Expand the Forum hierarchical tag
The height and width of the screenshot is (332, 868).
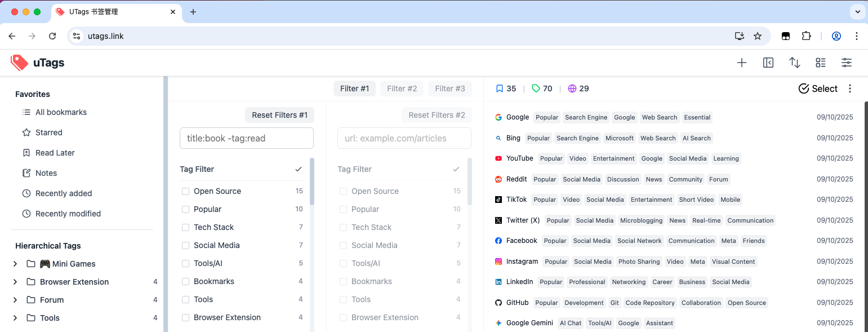tap(15, 300)
